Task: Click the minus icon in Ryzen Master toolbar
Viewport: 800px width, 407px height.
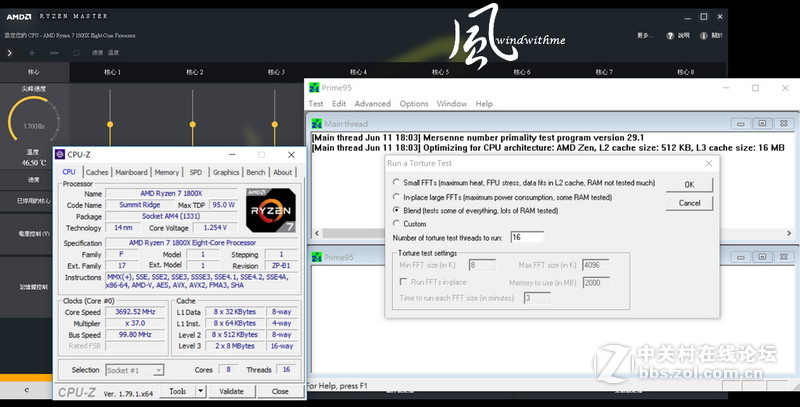Action: [x=54, y=53]
